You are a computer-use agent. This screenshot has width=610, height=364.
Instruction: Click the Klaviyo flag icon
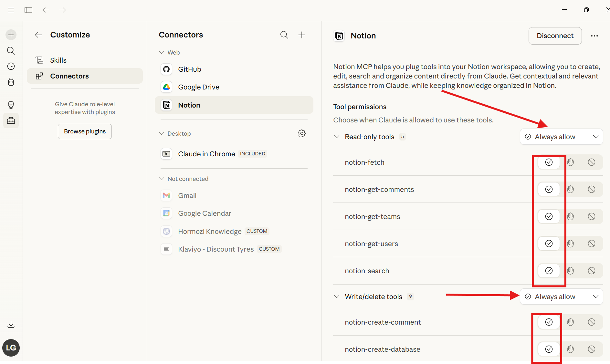[166, 249]
